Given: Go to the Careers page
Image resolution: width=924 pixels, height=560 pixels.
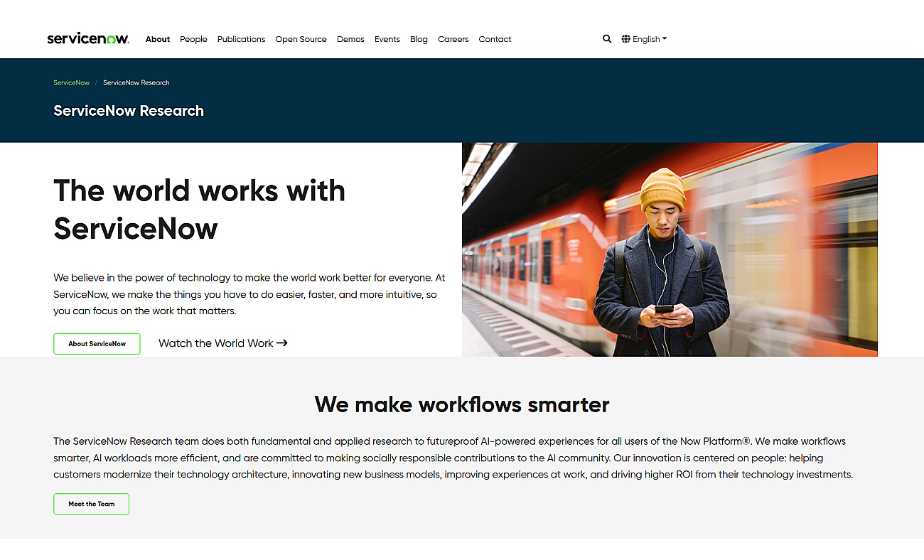Looking at the screenshot, I should [453, 39].
